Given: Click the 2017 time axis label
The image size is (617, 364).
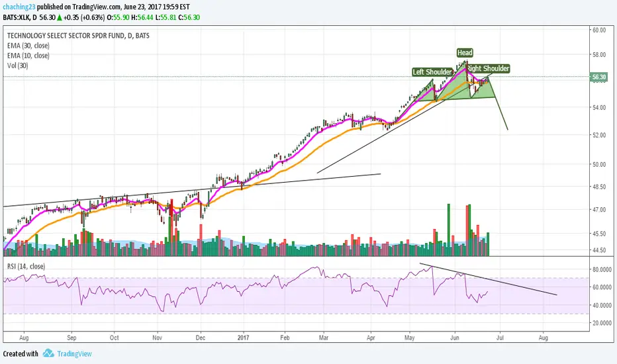Looking at the screenshot, I should pos(243,338).
